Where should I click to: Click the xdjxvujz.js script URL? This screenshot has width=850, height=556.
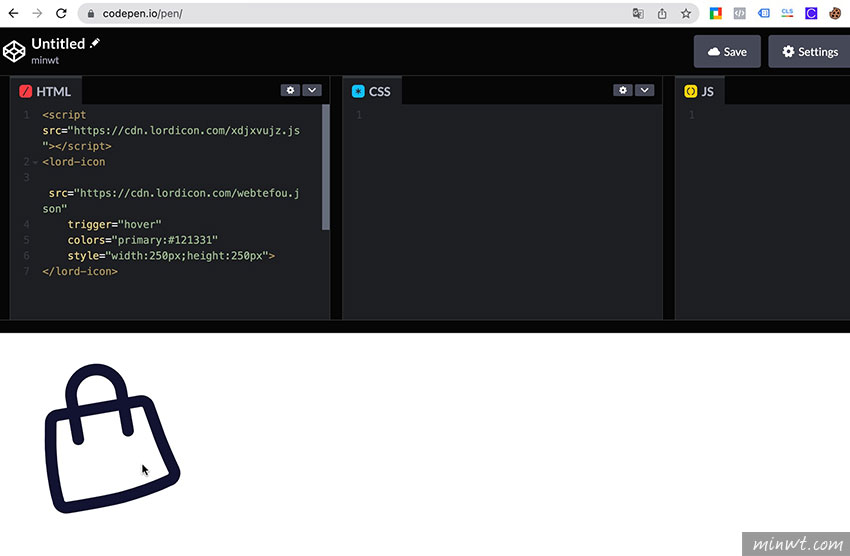click(186, 131)
